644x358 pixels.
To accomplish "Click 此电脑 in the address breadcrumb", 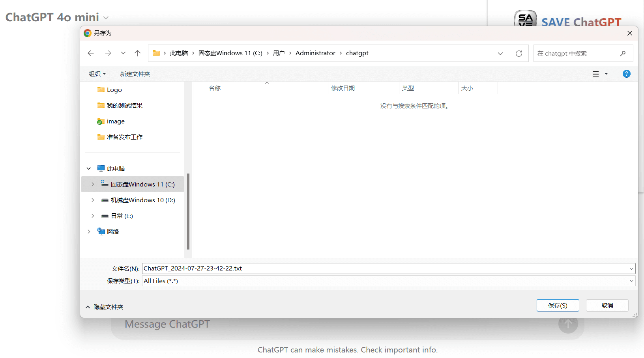I will tap(179, 53).
